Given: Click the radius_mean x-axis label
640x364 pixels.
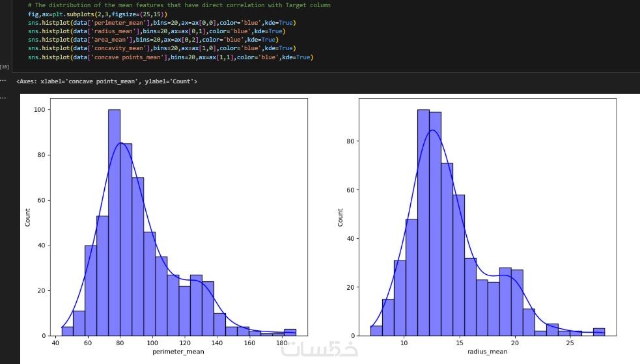Looking at the screenshot, I should click(x=488, y=352).
